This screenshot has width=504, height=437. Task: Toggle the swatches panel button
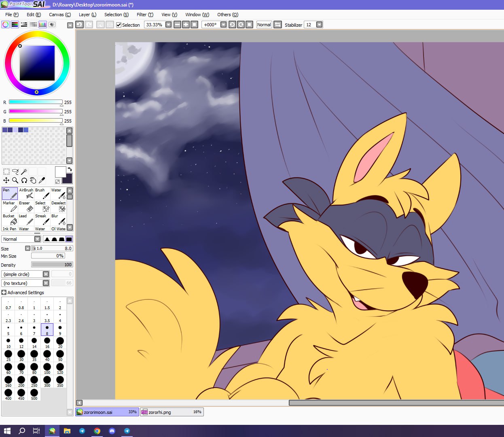point(42,25)
